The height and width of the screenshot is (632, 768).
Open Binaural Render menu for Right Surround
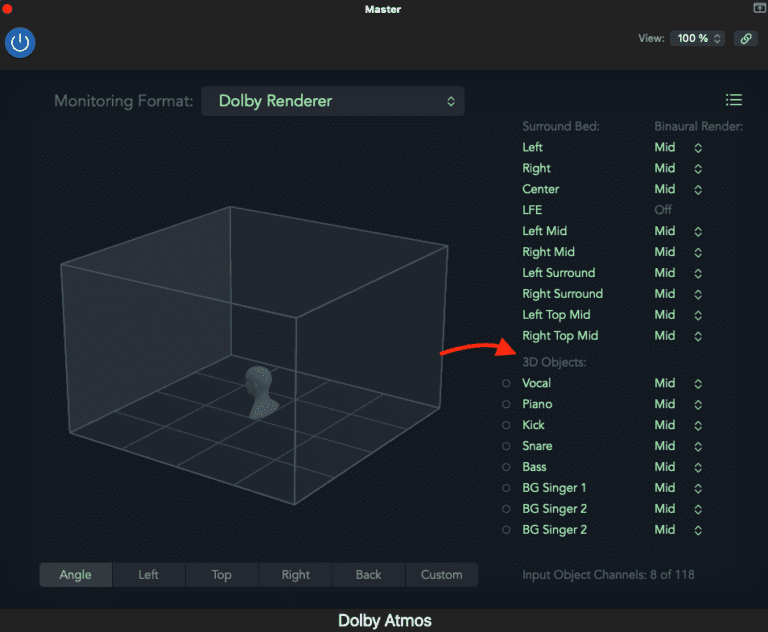[x=678, y=294]
